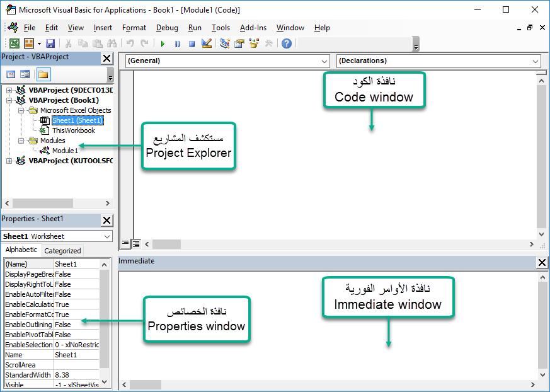This screenshot has height=392, width=550.
Task: Click the Insert UserForm toolbar icon
Action: [29, 43]
